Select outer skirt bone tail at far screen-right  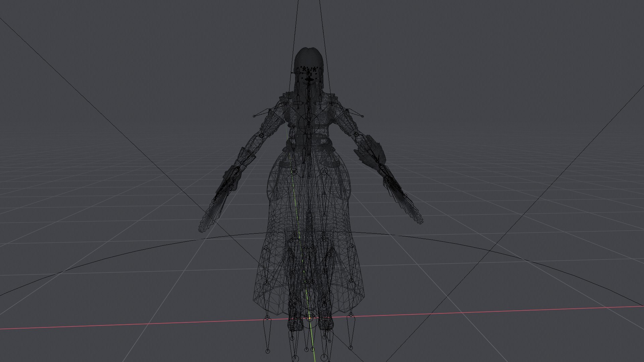click(351, 348)
